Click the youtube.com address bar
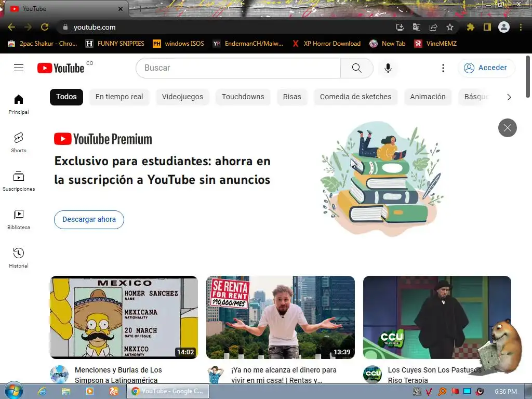The height and width of the screenshot is (399, 532). click(x=224, y=27)
